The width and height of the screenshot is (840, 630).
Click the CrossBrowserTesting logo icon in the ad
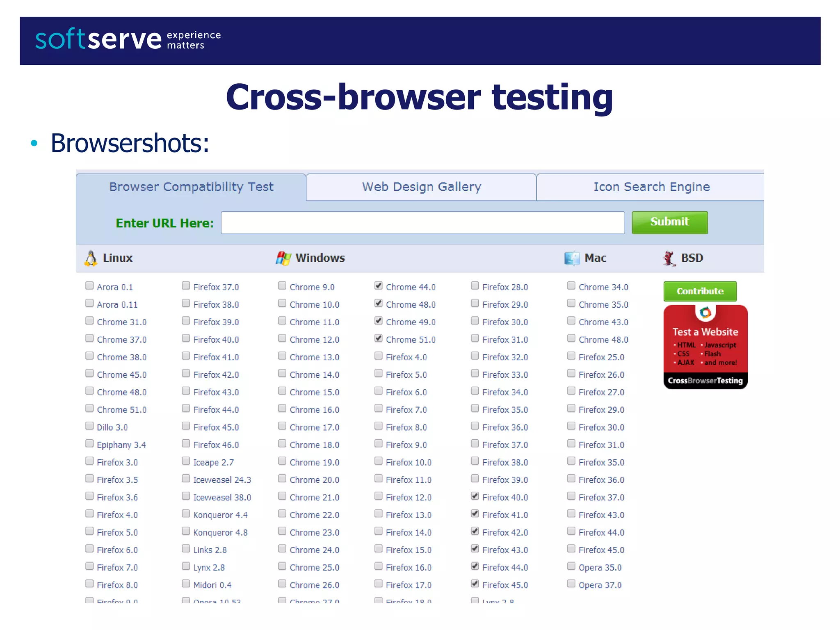point(705,313)
